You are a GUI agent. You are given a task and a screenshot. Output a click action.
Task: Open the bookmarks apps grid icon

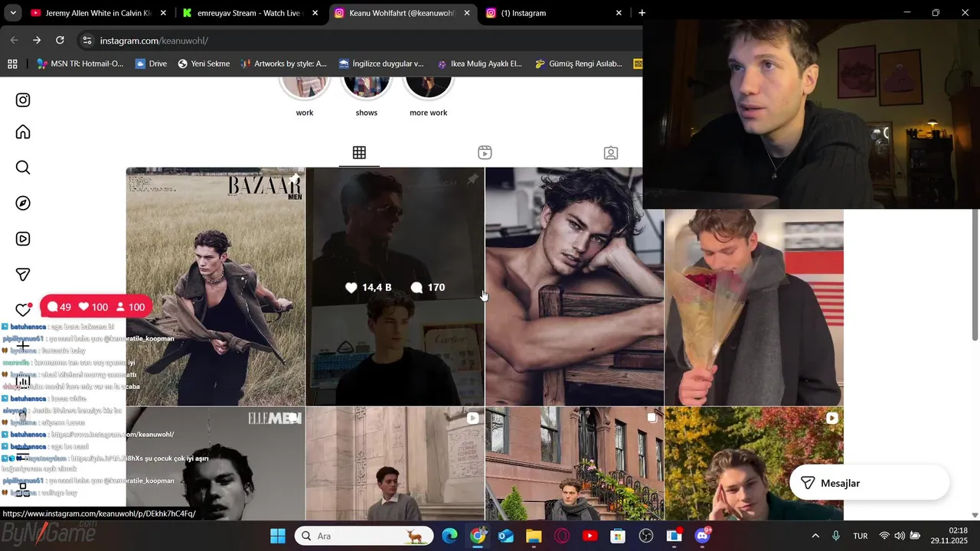(x=12, y=64)
